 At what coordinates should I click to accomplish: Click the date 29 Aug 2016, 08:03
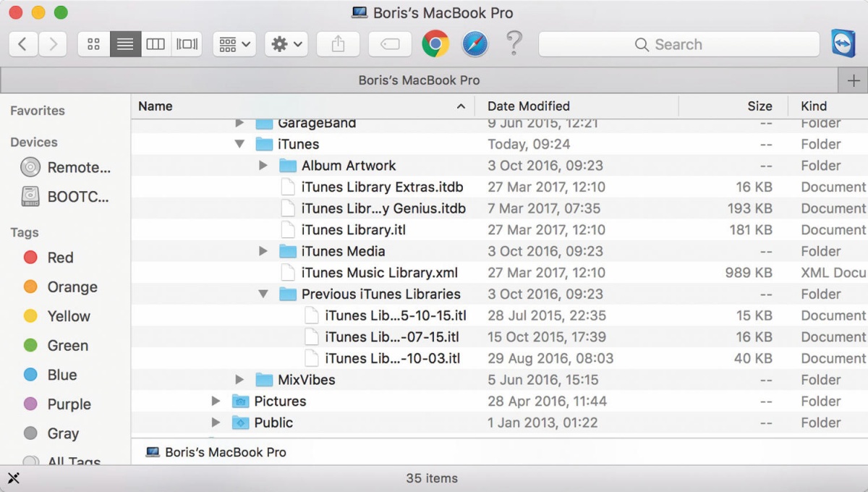[x=550, y=358]
